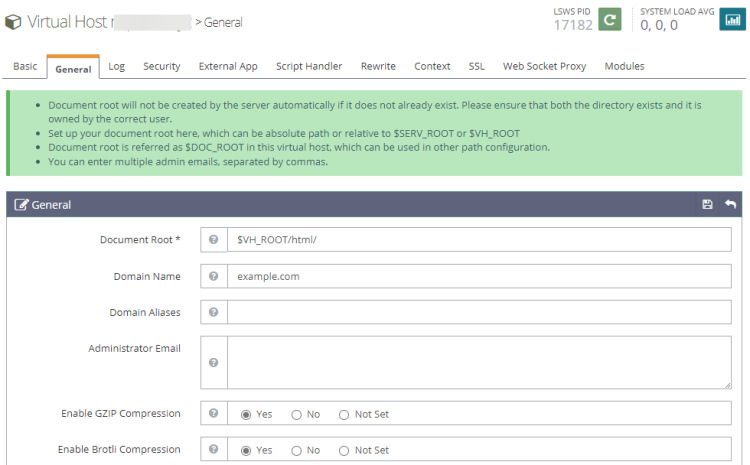This screenshot has width=750, height=465.
Task: Click the Document Root input field
Action: pos(479,239)
